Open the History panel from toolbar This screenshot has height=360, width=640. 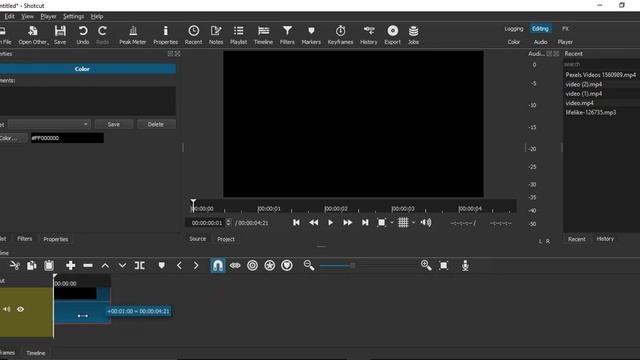(x=369, y=35)
